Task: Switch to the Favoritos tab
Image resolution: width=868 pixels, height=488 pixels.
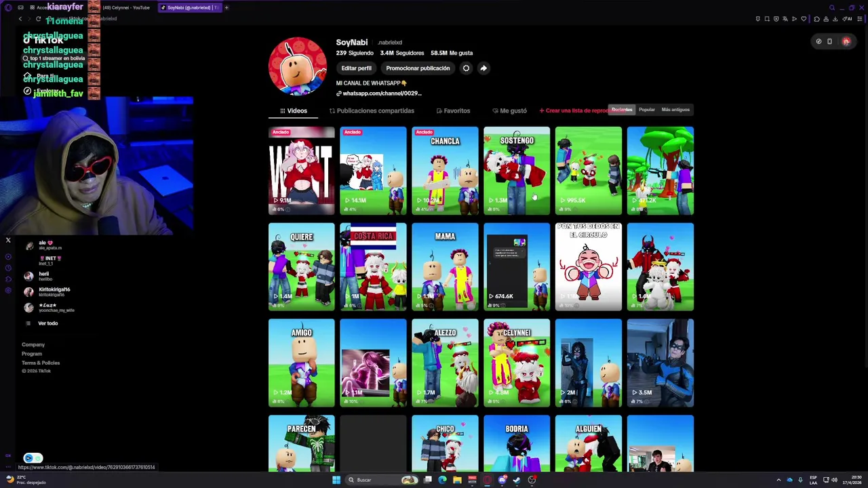Action: coord(453,110)
